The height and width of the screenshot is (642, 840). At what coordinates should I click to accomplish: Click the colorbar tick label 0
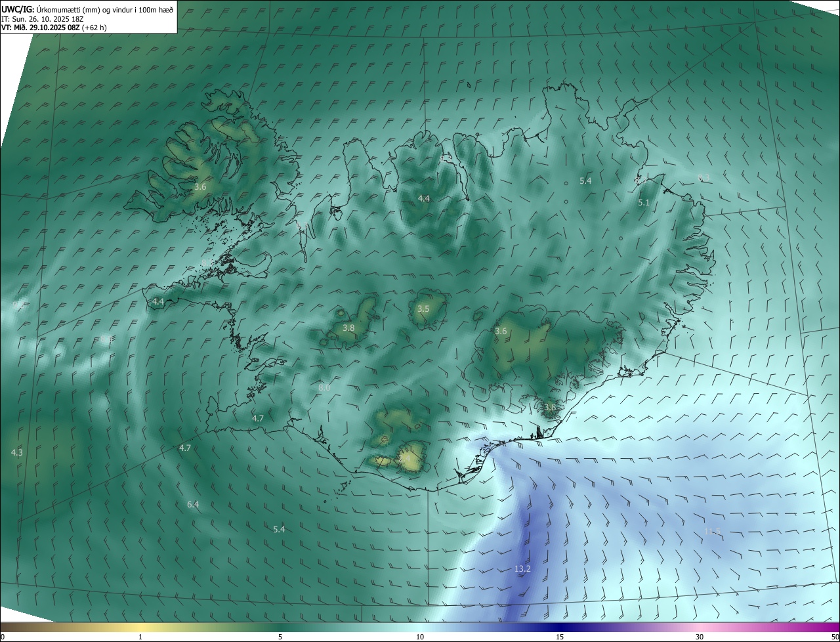3,637
